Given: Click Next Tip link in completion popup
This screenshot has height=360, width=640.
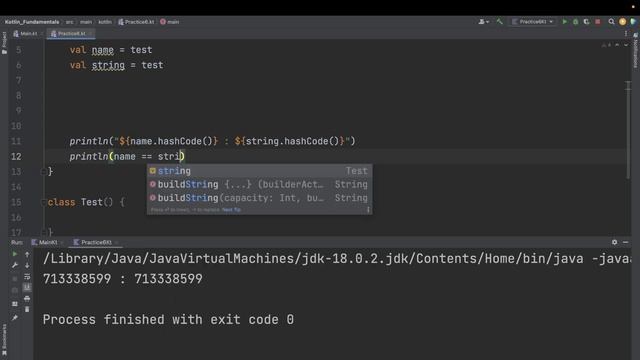Looking at the screenshot, I should [x=231, y=210].
